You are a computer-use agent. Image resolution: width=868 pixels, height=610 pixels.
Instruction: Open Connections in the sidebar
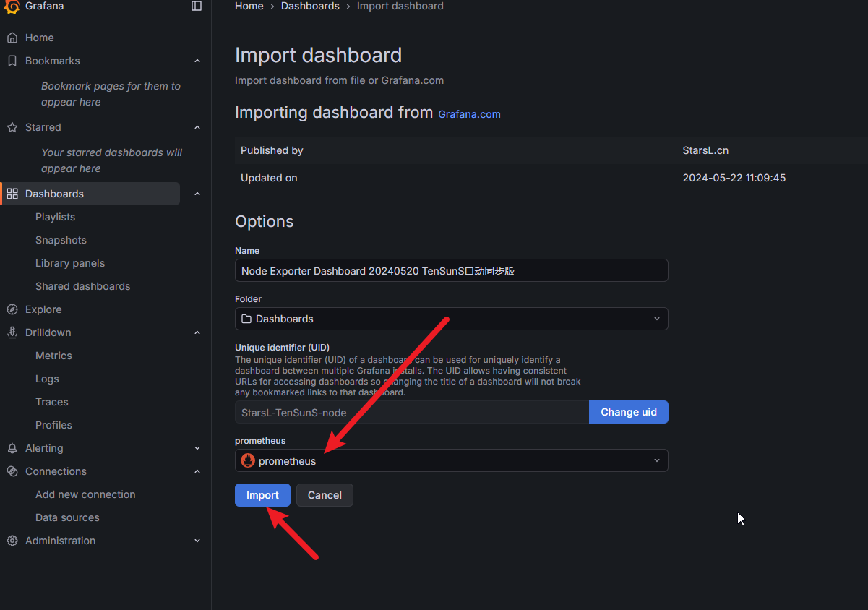click(56, 471)
